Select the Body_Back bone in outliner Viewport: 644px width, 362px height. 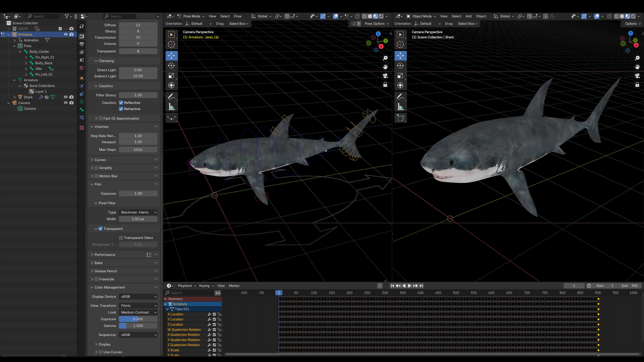[x=44, y=63]
